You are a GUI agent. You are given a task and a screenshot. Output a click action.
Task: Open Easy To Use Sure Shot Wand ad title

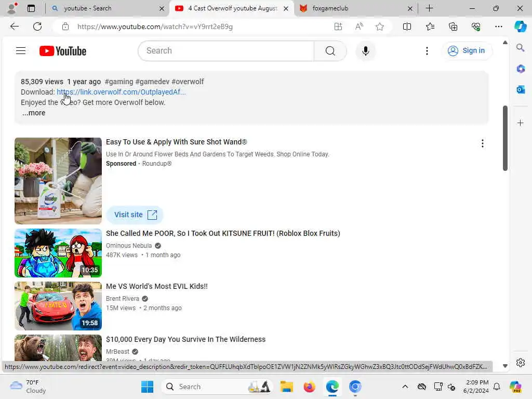(177, 142)
